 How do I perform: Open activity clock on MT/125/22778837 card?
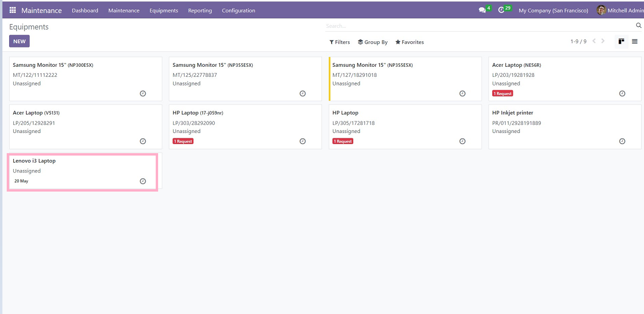(303, 94)
